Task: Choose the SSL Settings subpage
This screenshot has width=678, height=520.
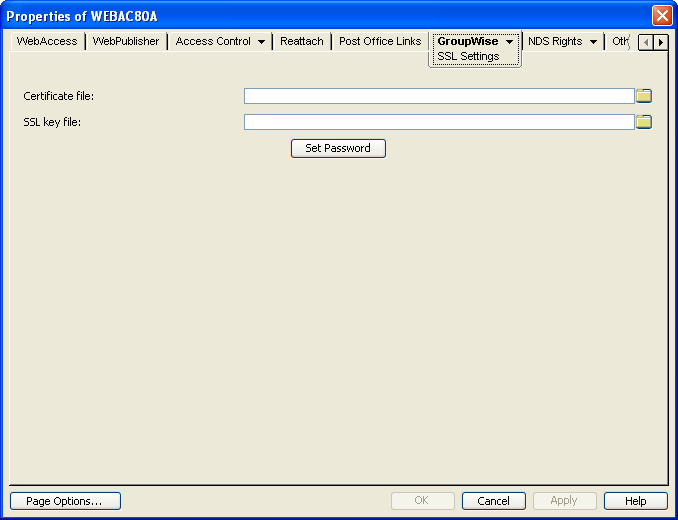Action: 468,56
